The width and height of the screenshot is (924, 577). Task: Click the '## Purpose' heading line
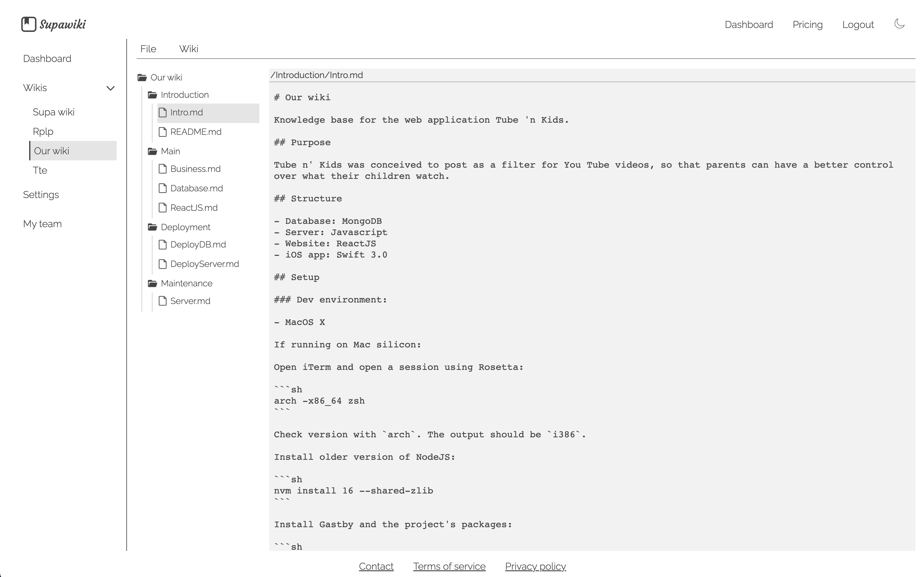tap(302, 143)
